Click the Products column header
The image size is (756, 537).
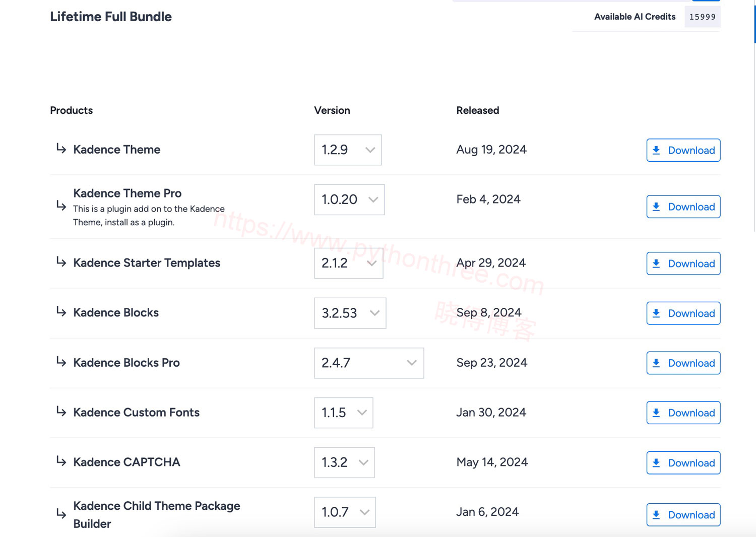72,110
